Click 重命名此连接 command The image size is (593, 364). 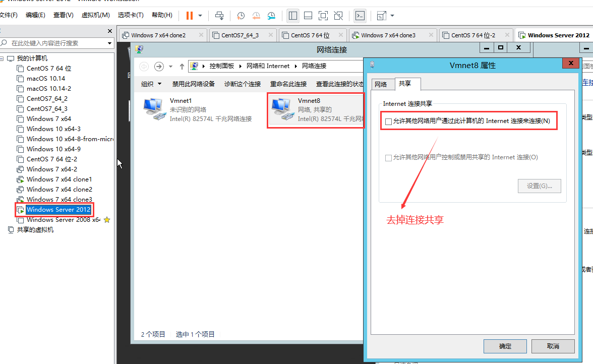coord(288,84)
